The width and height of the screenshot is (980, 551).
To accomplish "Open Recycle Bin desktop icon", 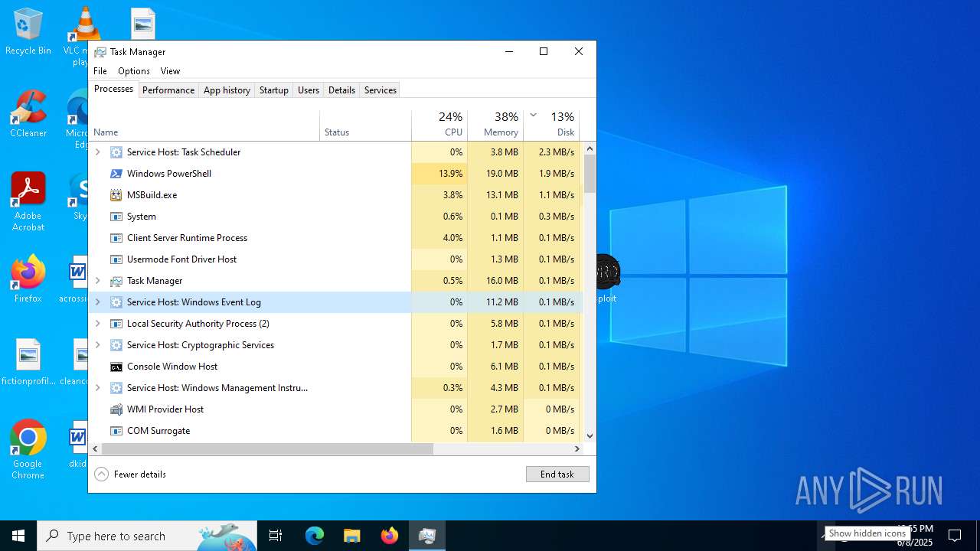I will (x=28, y=32).
